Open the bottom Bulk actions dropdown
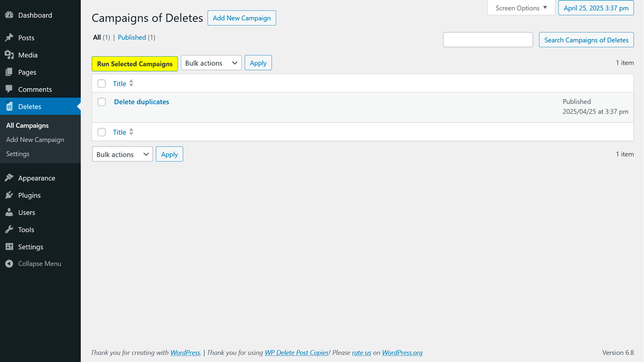644x362 pixels. (x=122, y=154)
